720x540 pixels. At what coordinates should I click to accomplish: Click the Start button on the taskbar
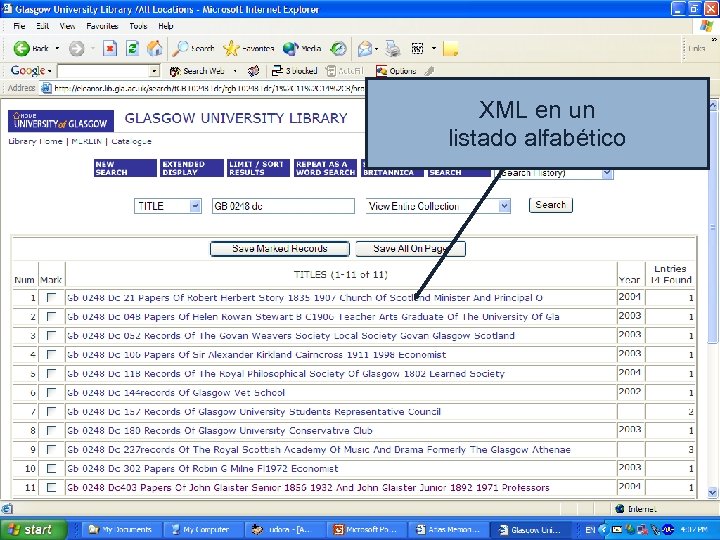tap(34, 529)
